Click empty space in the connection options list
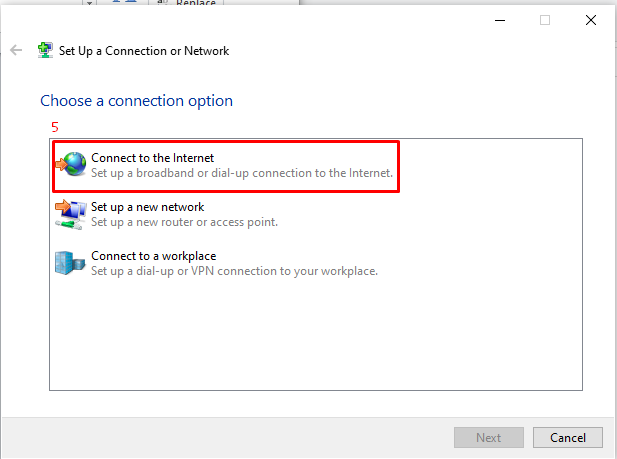The height and width of the screenshot is (459, 617). (316, 335)
